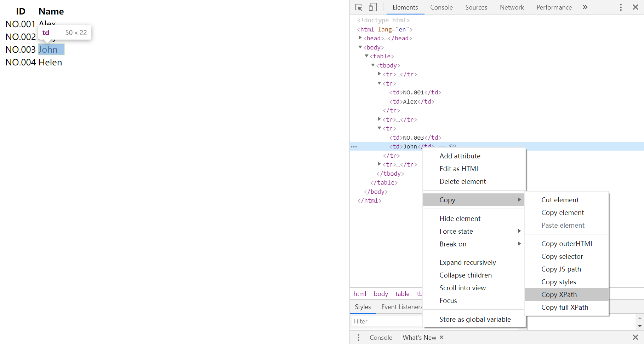
Task: Expand the collapsed tr after Alex row
Action: [x=379, y=119]
